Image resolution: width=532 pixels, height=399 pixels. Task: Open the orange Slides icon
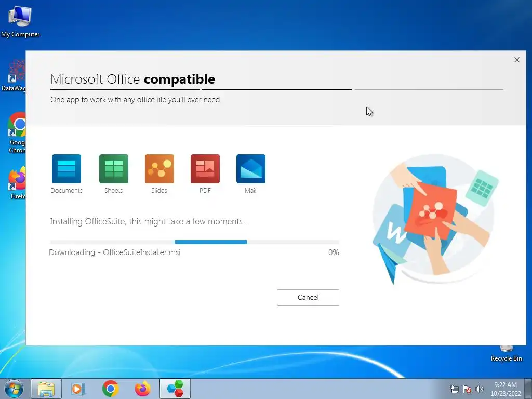(159, 169)
